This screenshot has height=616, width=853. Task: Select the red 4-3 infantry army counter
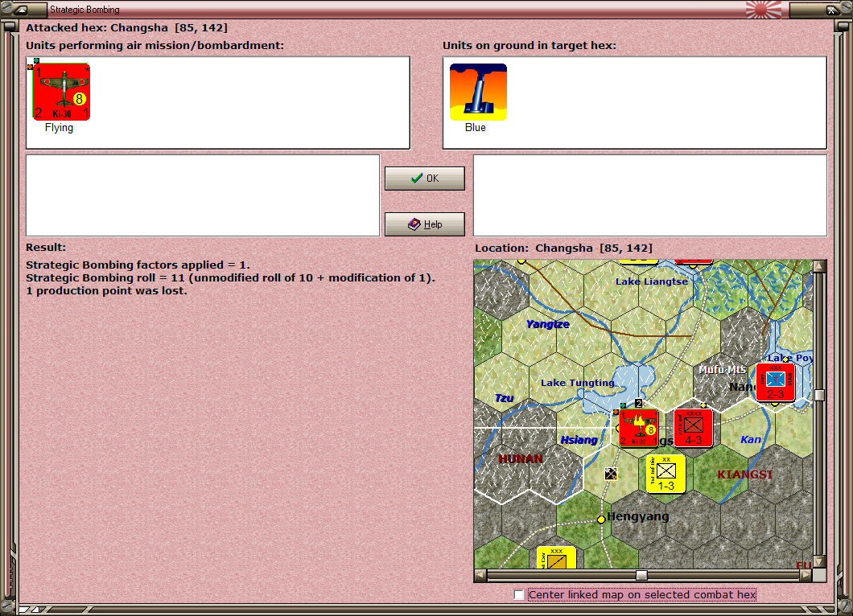693,429
